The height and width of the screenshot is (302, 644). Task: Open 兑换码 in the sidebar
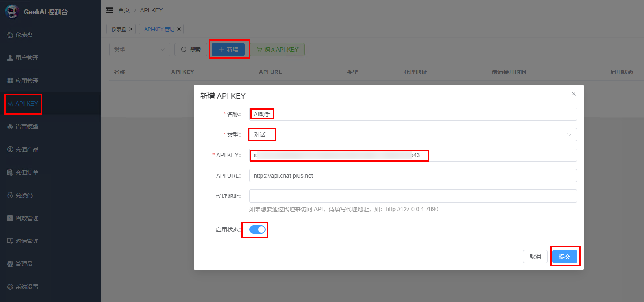click(x=50, y=195)
